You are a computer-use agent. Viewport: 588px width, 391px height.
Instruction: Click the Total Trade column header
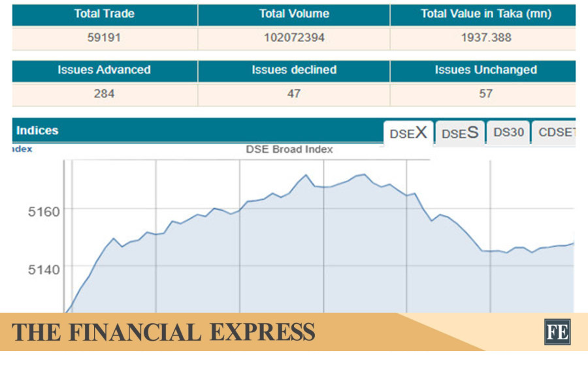pos(104,14)
